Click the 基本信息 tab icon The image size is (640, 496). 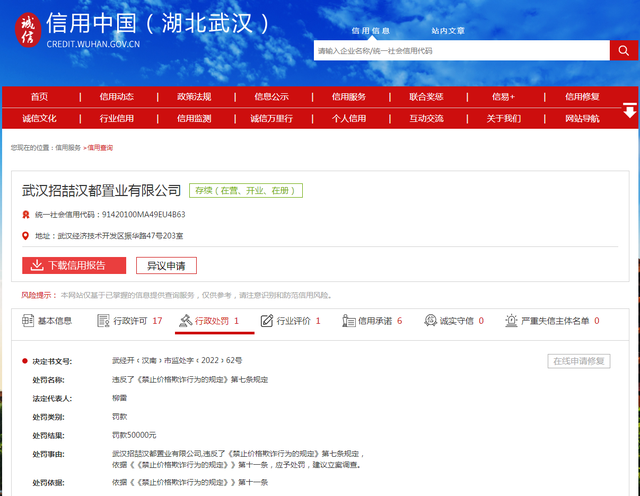coord(28,321)
